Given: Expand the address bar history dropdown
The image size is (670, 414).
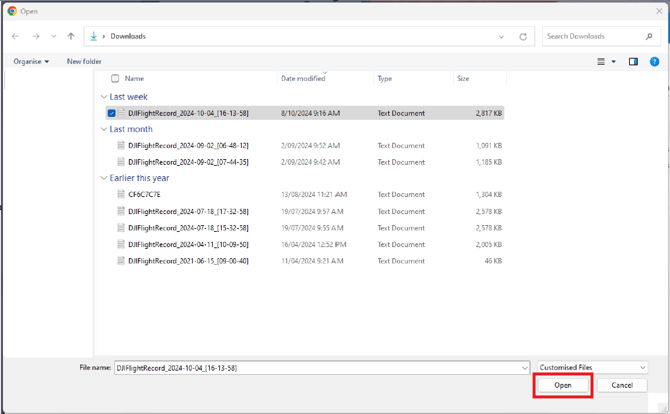Looking at the screenshot, I should [501, 36].
